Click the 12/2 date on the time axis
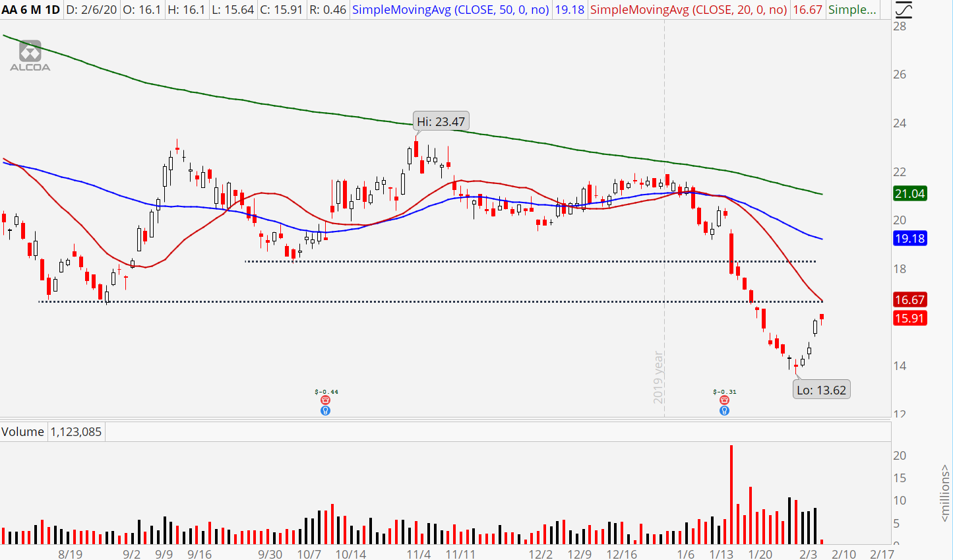 (541, 554)
